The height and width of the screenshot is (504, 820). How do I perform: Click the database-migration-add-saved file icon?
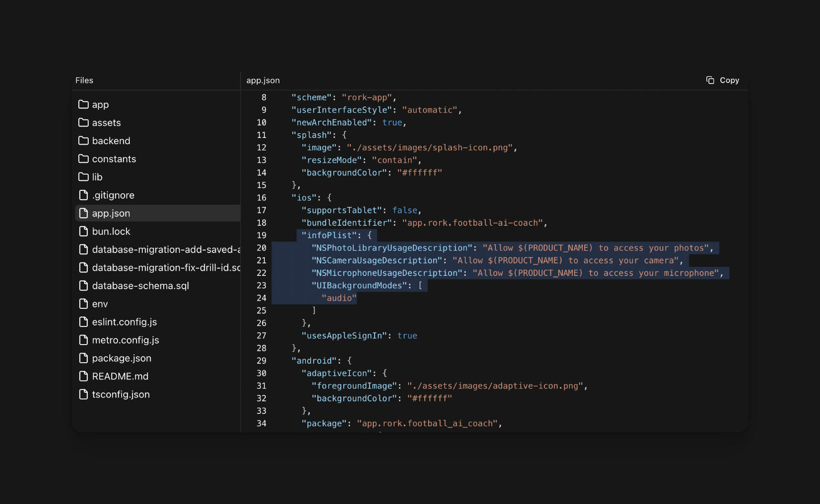pyautogui.click(x=84, y=249)
